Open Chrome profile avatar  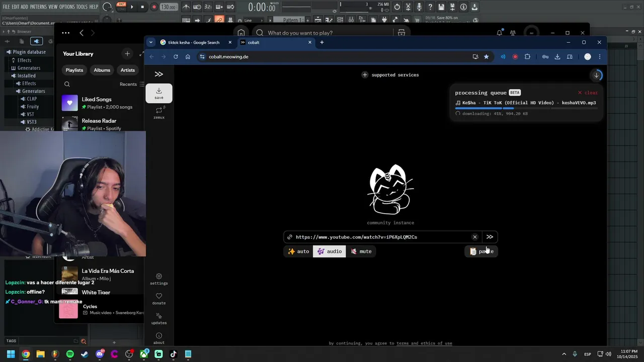[587, 57]
